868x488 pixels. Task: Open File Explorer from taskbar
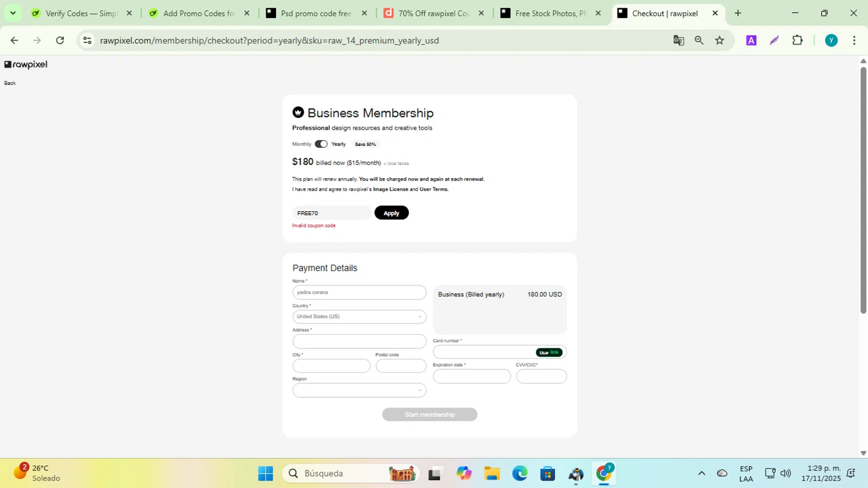coord(492,474)
